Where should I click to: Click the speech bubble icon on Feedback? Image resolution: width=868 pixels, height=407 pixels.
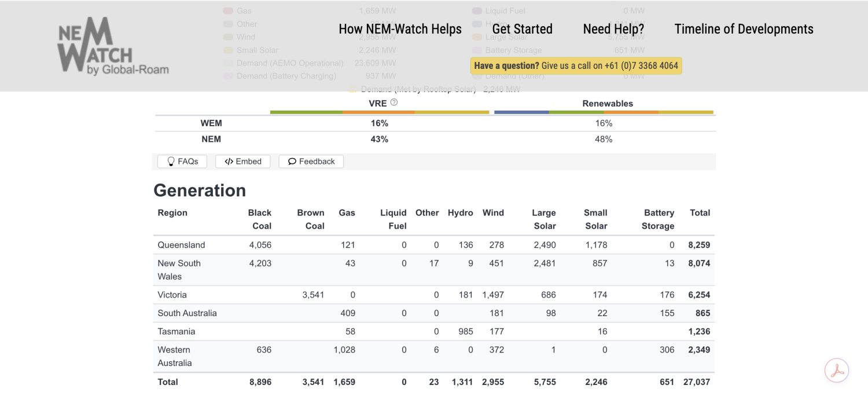(x=292, y=162)
